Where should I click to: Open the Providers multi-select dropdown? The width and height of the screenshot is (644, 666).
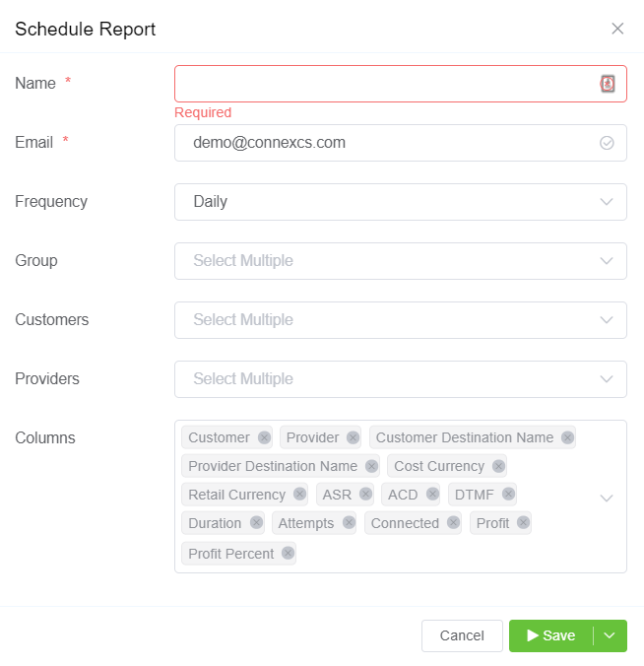coord(400,379)
